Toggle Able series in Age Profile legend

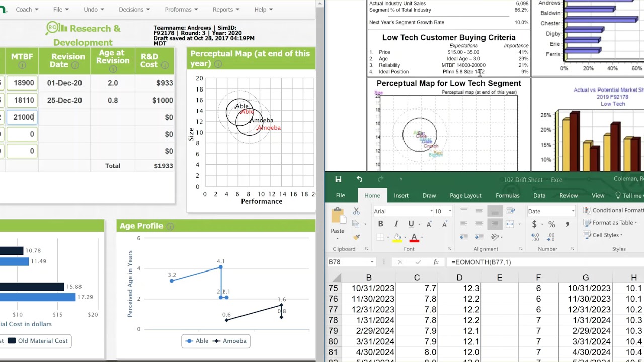(x=197, y=341)
